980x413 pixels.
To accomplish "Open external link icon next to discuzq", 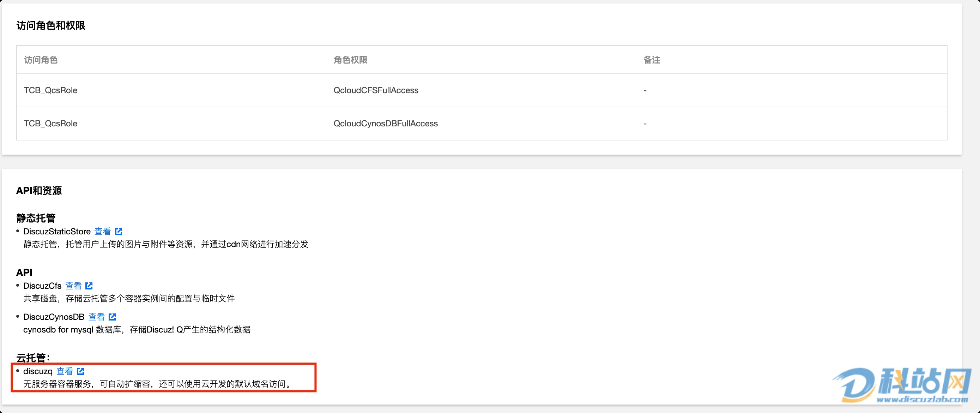I will click(x=80, y=371).
